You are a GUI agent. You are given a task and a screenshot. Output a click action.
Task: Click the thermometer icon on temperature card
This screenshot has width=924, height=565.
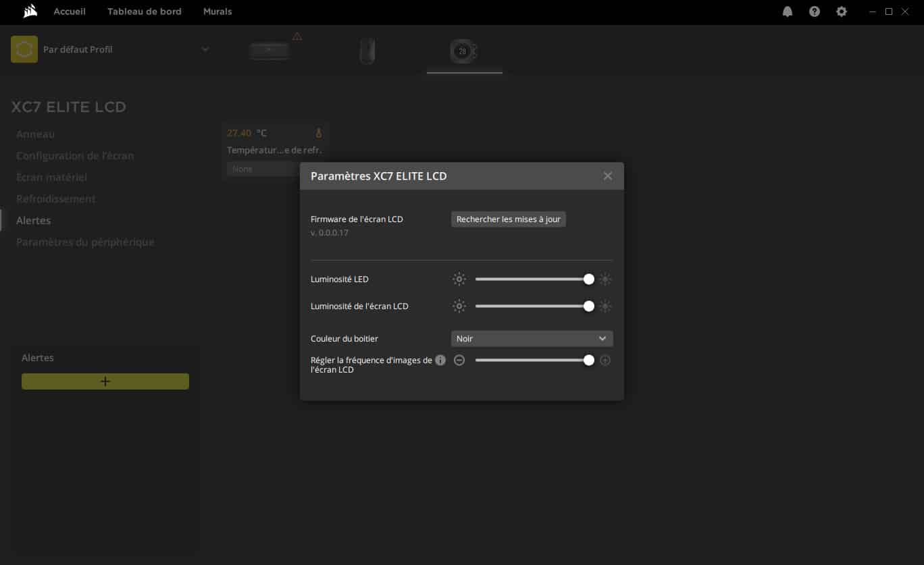click(x=319, y=133)
